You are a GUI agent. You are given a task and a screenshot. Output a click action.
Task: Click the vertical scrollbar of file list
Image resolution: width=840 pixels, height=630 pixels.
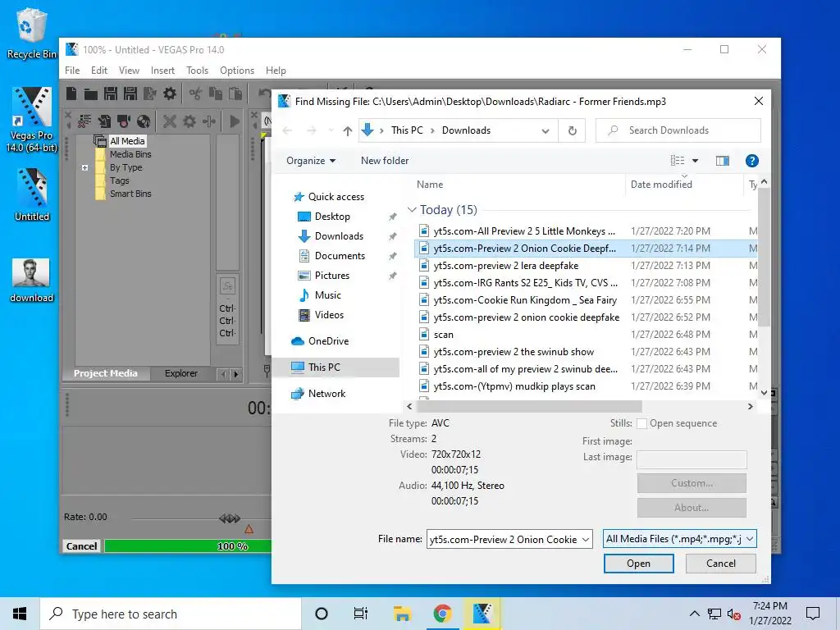click(764, 257)
